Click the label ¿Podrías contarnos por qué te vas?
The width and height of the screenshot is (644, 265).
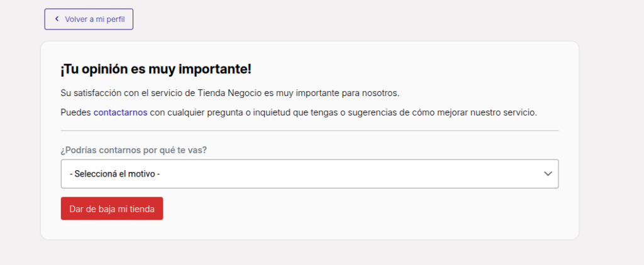click(x=134, y=150)
